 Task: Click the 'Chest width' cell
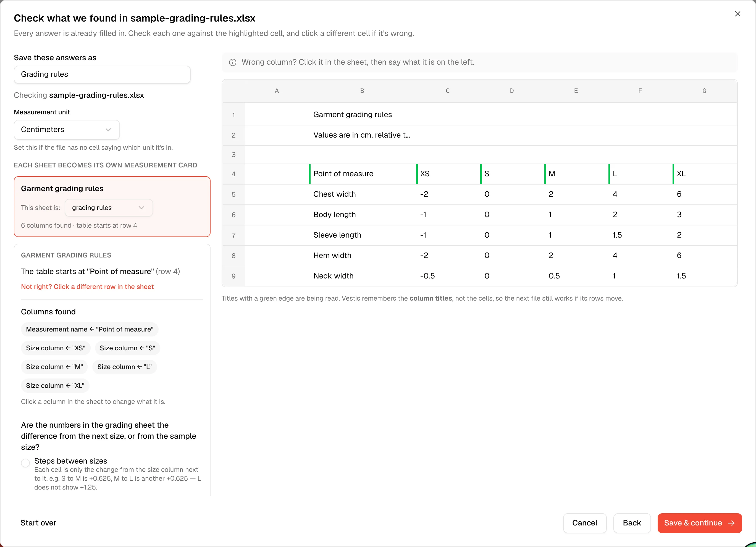coord(362,194)
